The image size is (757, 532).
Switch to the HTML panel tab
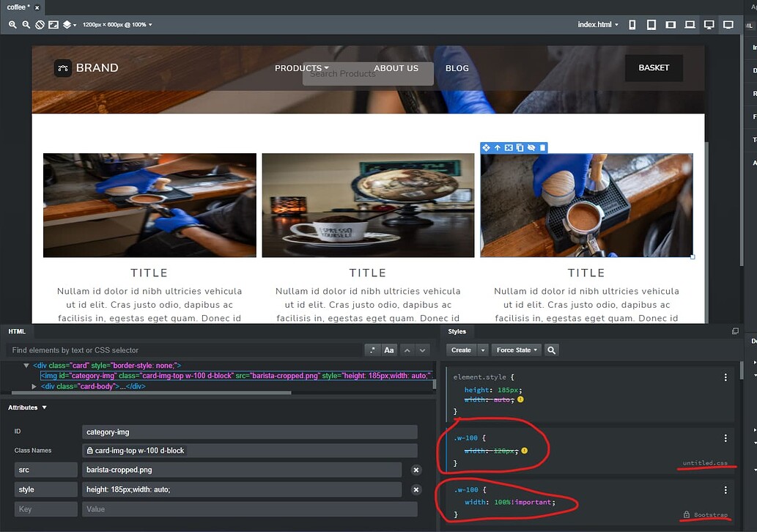tap(16, 331)
